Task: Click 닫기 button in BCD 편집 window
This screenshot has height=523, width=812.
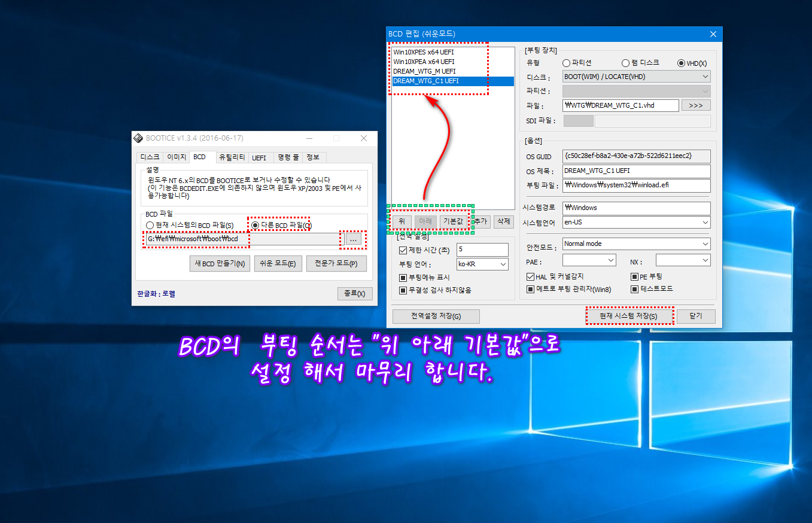Action: [696, 316]
